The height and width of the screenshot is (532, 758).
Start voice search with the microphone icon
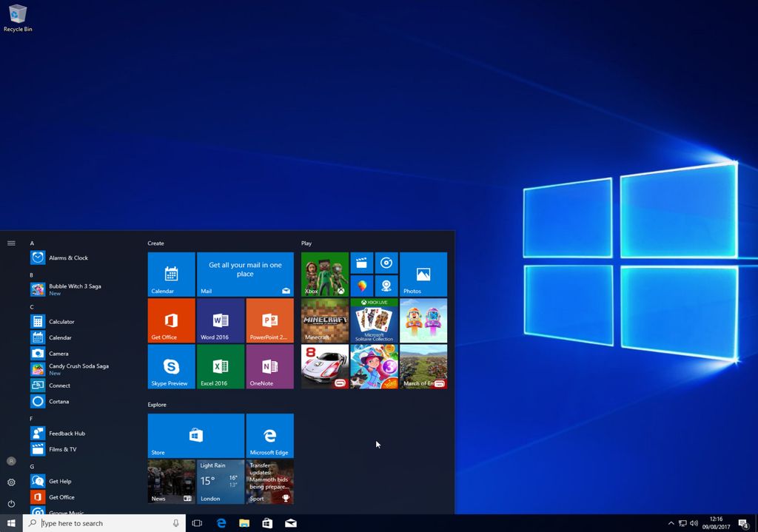[175, 523]
